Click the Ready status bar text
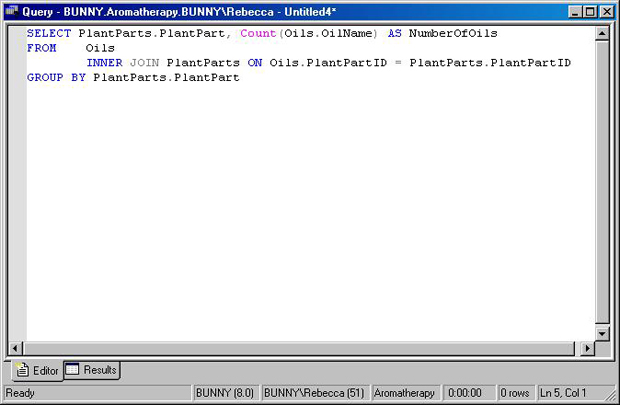 (20, 393)
